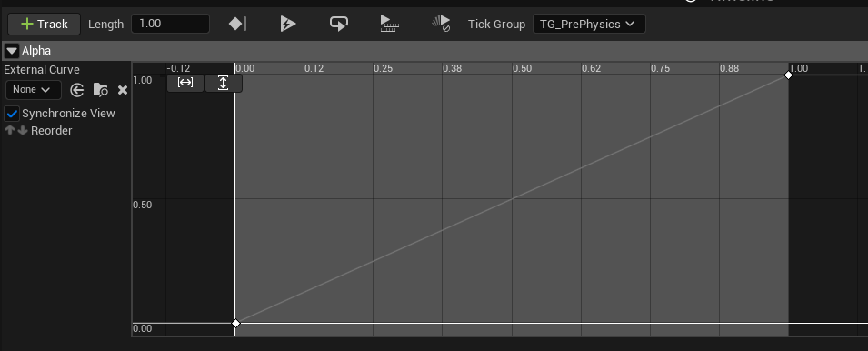The height and width of the screenshot is (351, 868).
Task: Clear the External Curve with X
Action: coord(123,90)
